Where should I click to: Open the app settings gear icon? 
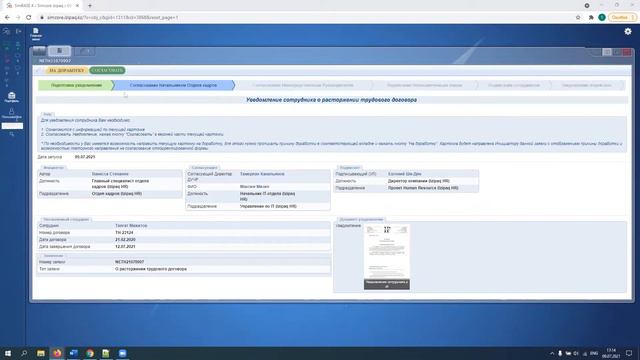[x=628, y=31]
